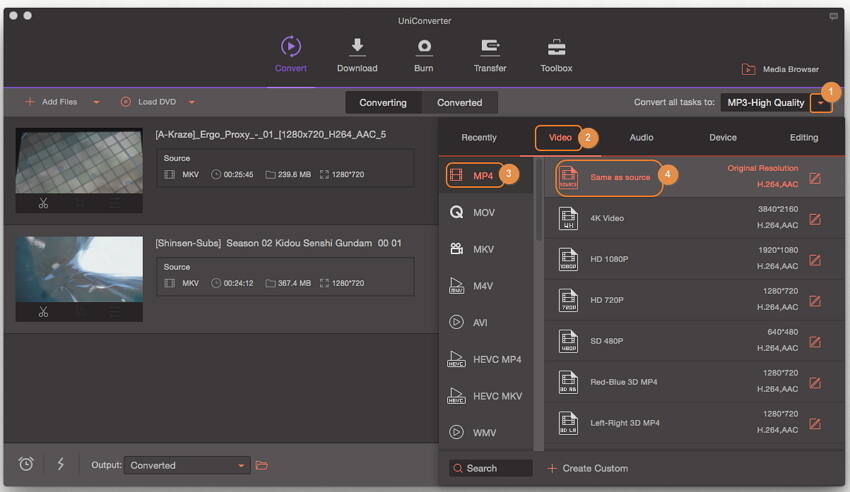Choose the HD 720P preset
The height and width of the screenshot is (492, 850).
click(x=694, y=300)
